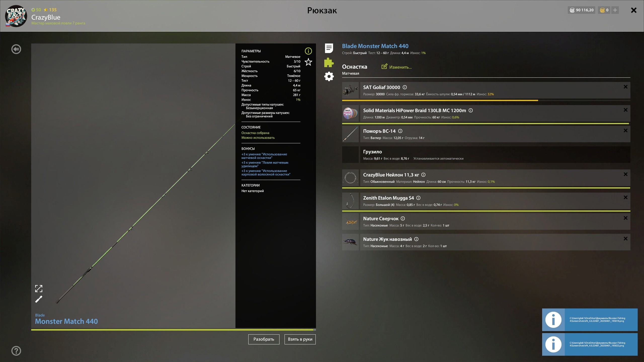
Task: Click Взять в руки button
Action: tap(300, 339)
